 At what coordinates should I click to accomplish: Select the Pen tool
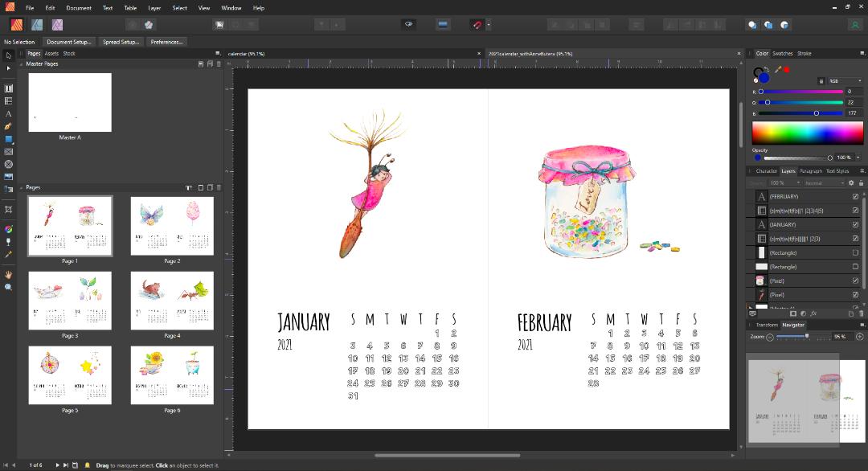point(8,126)
